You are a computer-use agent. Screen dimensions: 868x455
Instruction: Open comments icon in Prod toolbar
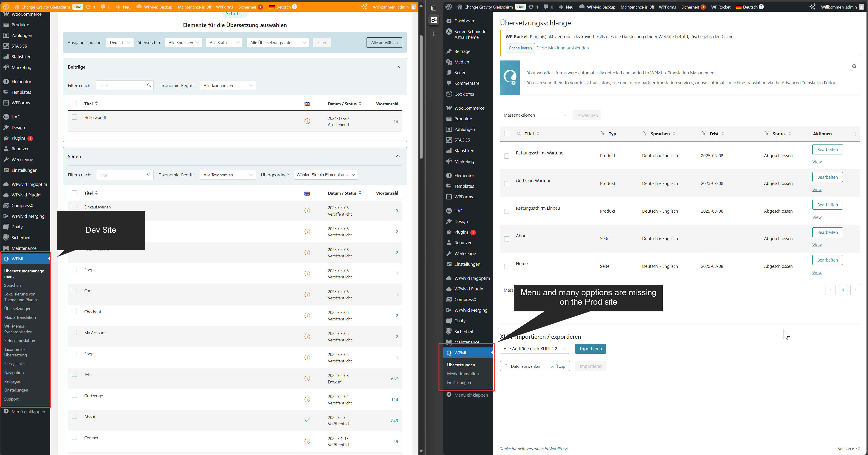(x=546, y=7)
